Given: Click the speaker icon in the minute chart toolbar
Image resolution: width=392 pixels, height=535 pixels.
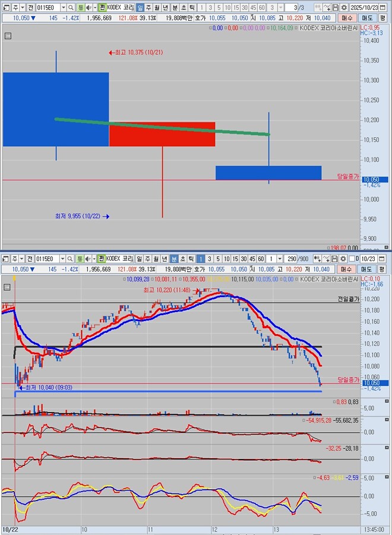Looking at the screenshot, I should pyautogui.click(x=88, y=259).
